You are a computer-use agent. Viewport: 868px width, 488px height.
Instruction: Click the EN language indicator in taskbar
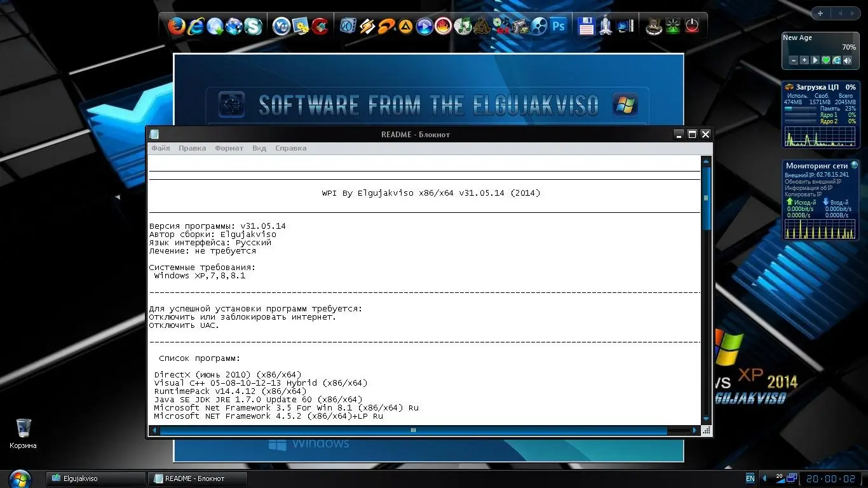point(750,478)
